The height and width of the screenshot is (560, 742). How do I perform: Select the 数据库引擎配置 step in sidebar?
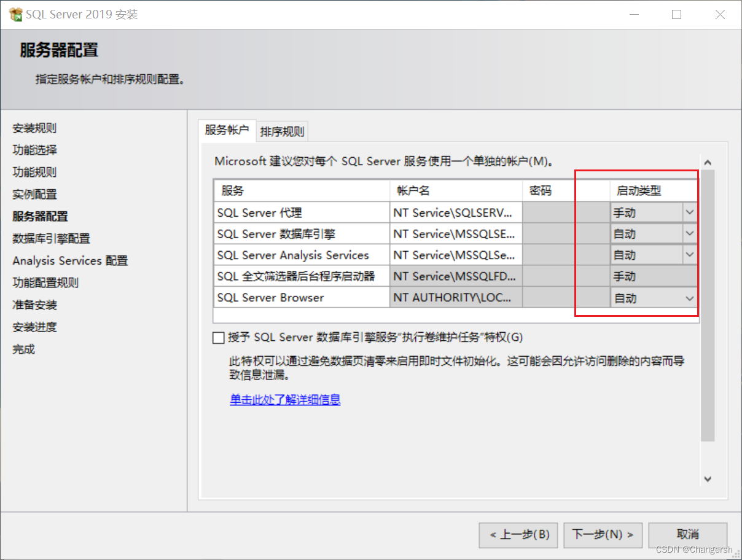pyautogui.click(x=51, y=238)
